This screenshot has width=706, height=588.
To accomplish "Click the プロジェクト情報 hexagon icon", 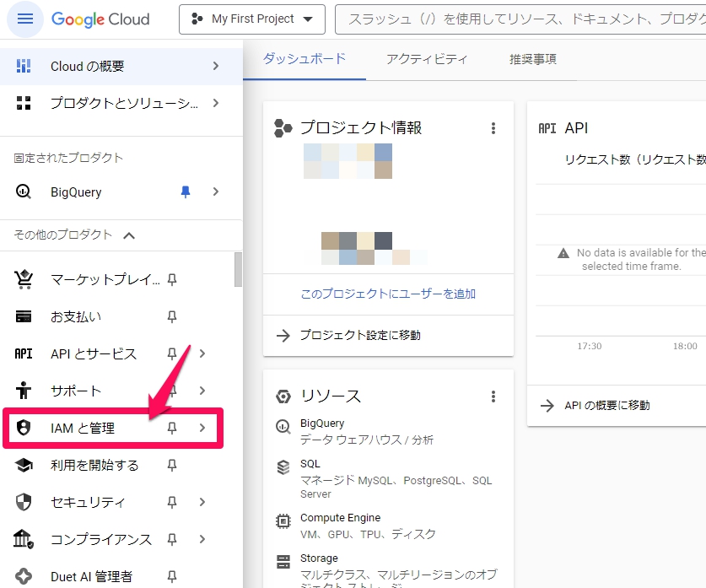I will [x=283, y=128].
